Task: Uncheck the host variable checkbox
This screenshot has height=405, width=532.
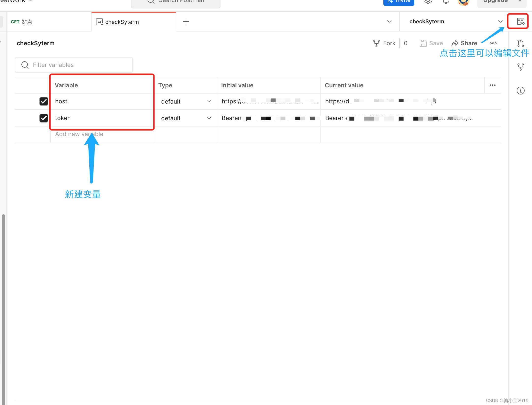Action: [44, 101]
